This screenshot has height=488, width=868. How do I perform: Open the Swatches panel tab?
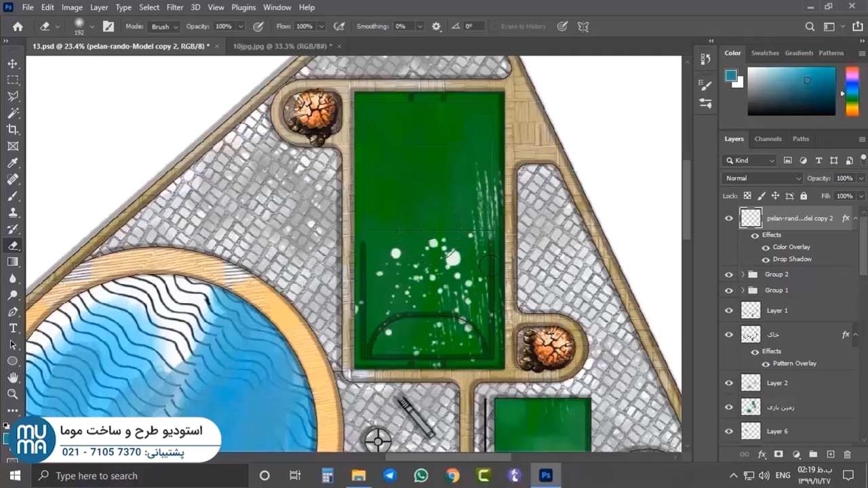click(x=765, y=53)
